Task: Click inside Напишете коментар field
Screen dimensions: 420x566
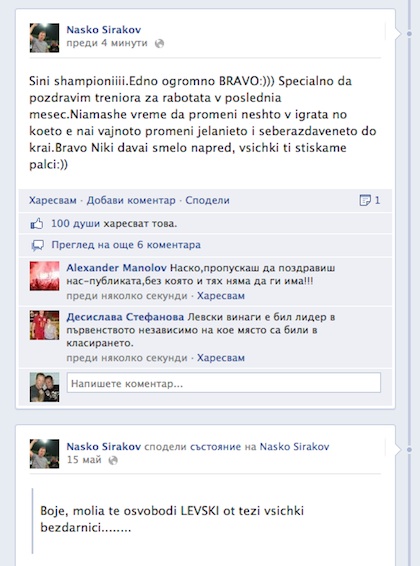Action: (x=224, y=383)
